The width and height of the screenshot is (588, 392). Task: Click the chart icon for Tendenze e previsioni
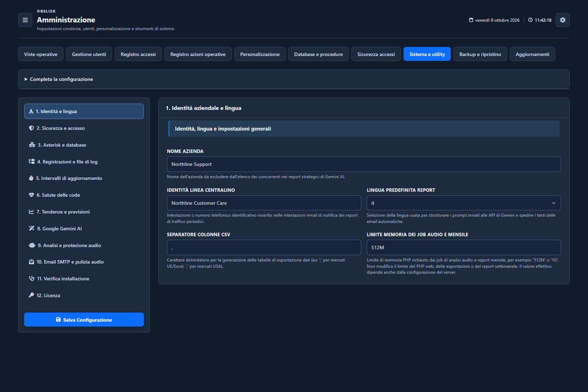point(31,212)
